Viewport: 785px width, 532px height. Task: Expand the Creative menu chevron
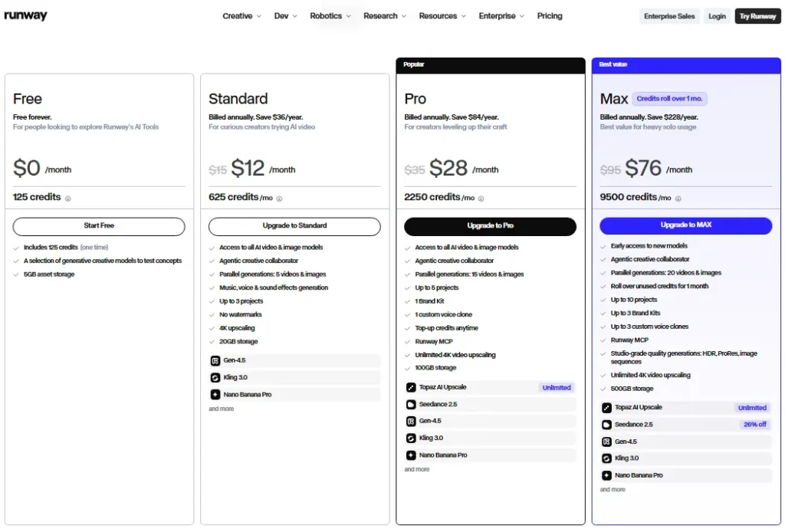(x=259, y=16)
